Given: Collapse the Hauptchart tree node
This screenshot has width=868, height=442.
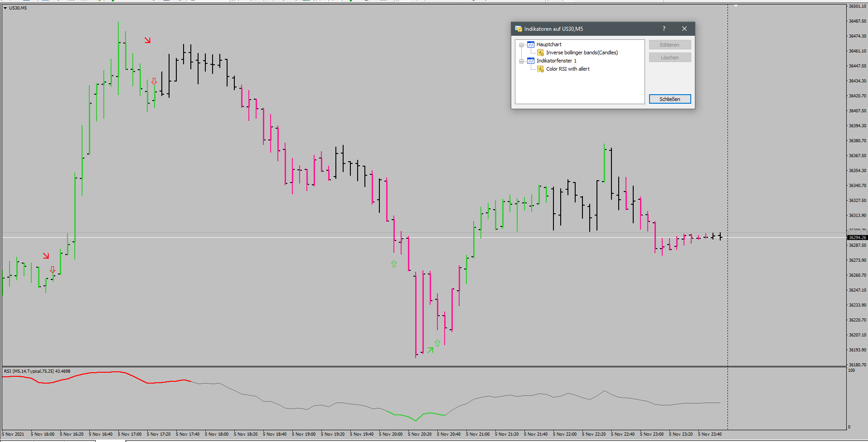Looking at the screenshot, I should [x=521, y=45].
